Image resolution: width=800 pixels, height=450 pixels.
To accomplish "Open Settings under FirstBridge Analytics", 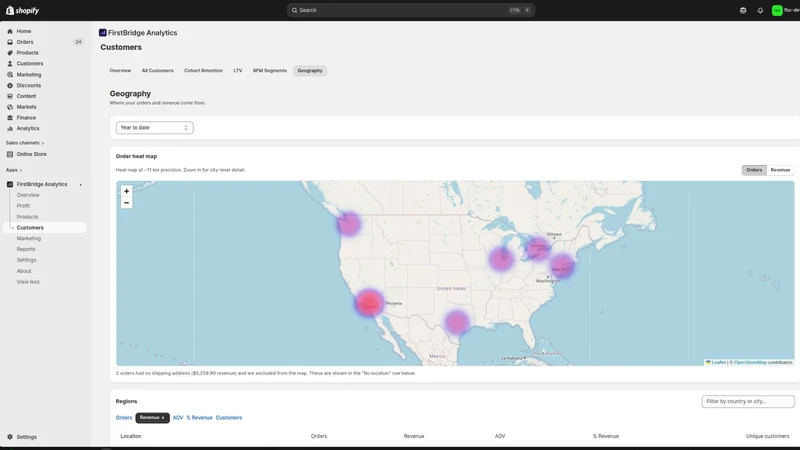I will 26,260.
